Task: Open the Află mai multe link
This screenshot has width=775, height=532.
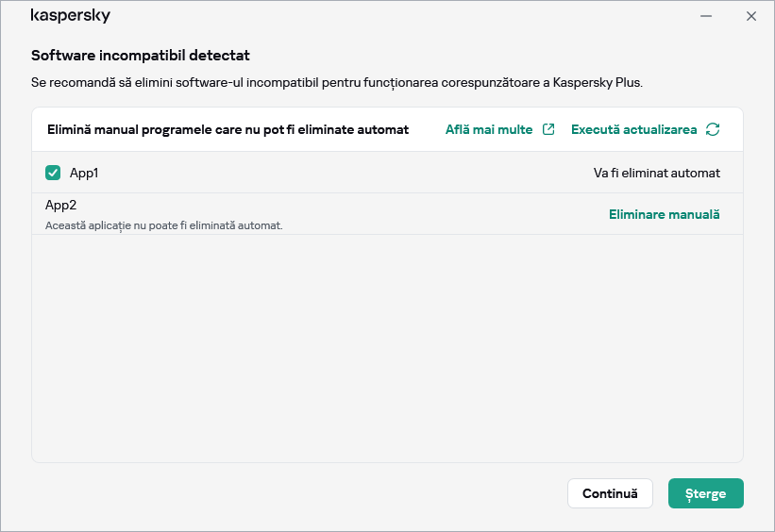Action: coord(489,129)
